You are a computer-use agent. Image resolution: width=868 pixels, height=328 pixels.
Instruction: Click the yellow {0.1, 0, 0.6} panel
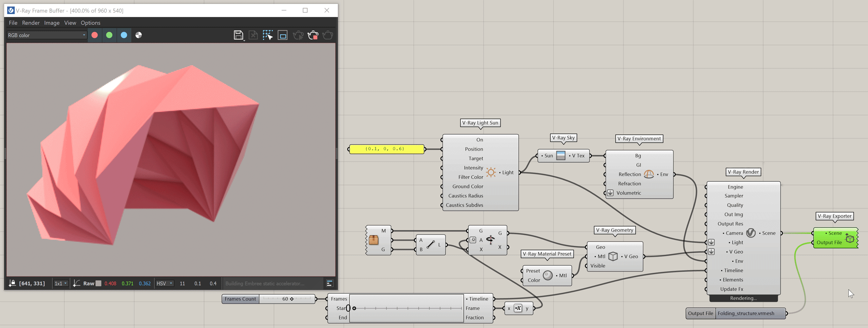(x=387, y=149)
